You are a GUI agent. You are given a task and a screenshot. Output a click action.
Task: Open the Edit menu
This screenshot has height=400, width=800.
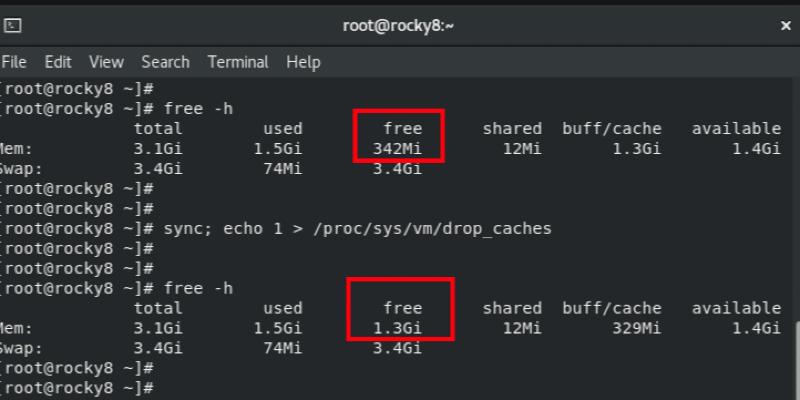tap(58, 62)
